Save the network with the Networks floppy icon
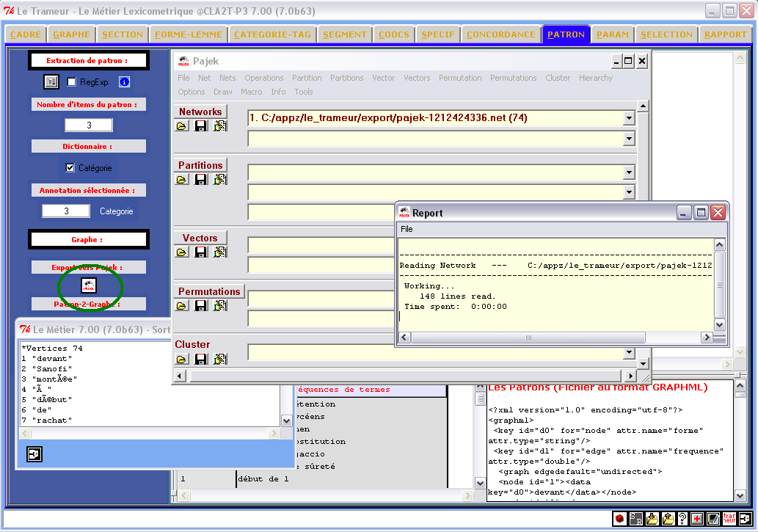758x532 pixels. [x=200, y=126]
